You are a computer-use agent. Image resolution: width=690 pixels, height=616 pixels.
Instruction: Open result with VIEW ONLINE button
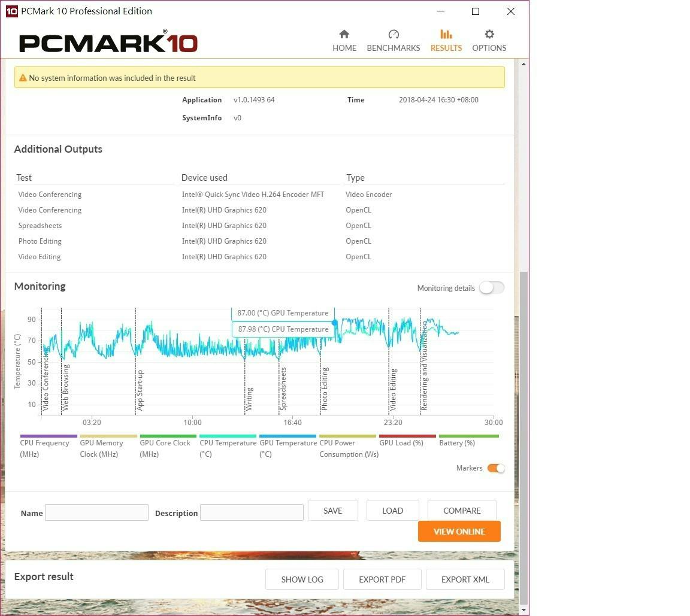click(x=459, y=532)
